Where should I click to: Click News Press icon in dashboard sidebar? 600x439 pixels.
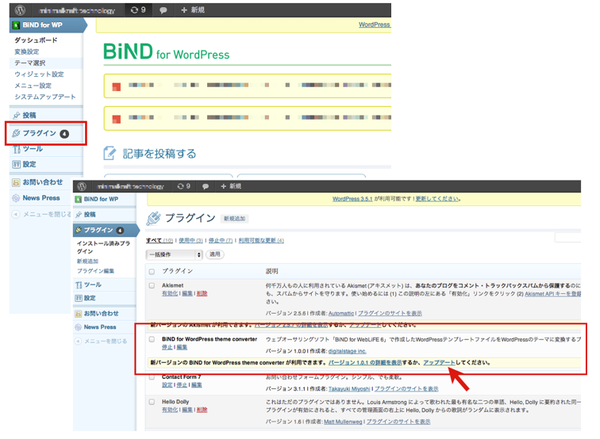coord(16,198)
